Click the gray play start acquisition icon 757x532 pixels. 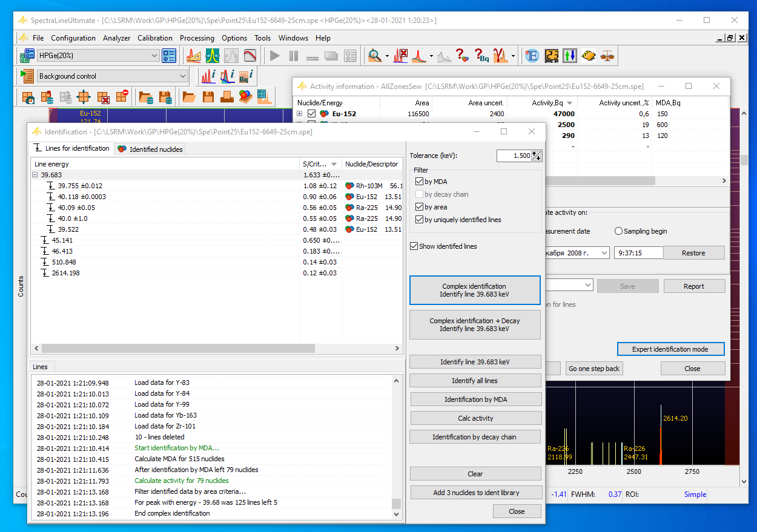pyautogui.click(x=274, y=56)
